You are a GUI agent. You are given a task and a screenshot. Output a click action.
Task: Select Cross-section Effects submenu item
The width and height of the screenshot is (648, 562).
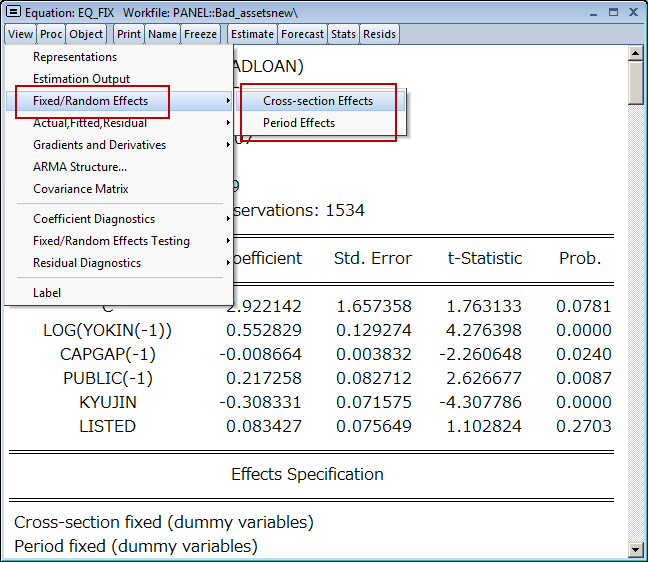point(318,101)
